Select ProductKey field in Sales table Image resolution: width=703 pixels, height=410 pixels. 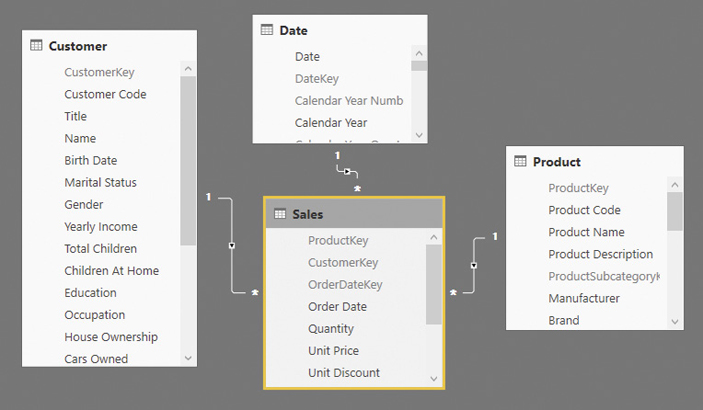(x=338, y=240)
